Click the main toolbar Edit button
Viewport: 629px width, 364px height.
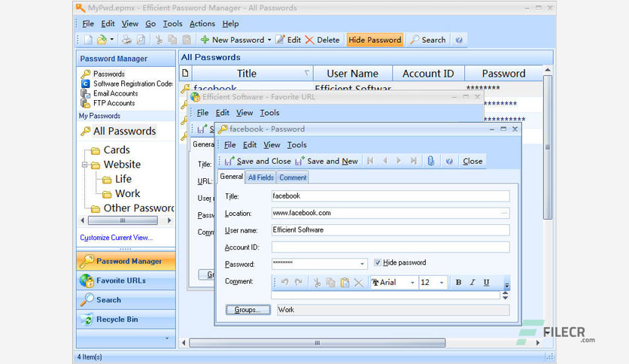(x=288, y=40)
